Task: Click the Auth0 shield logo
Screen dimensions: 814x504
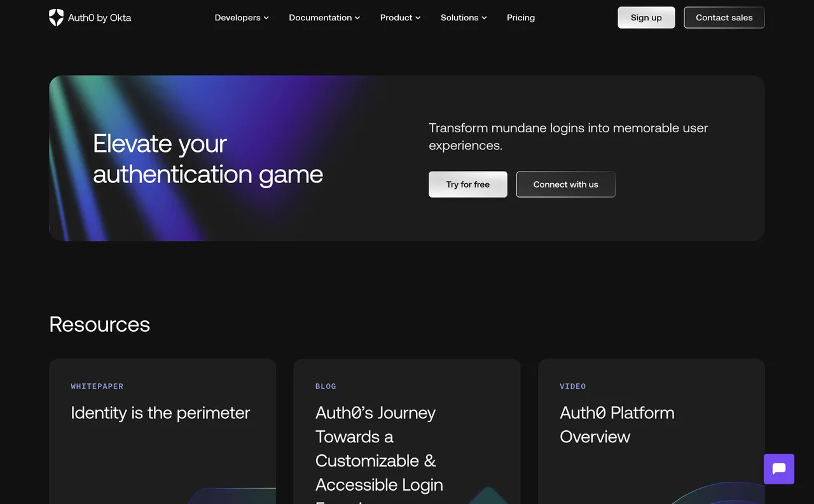Action: [56, 17]
